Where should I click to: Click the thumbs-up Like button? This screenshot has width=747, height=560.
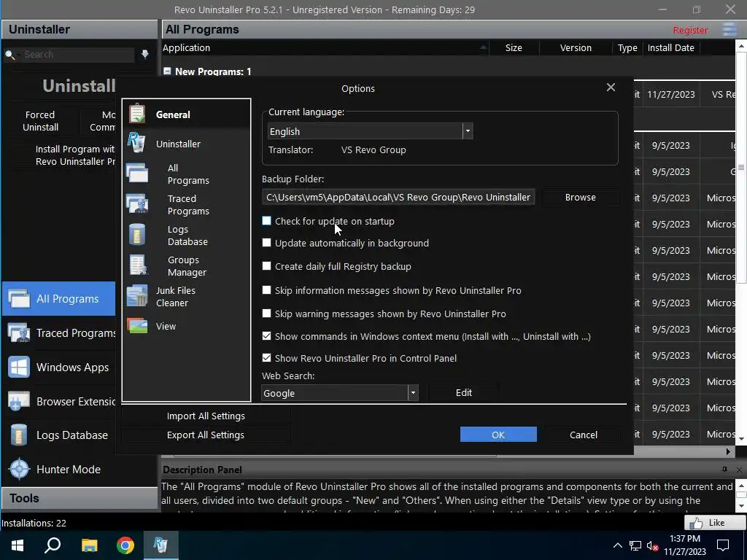pyautogui.click(x=715, y=523)
